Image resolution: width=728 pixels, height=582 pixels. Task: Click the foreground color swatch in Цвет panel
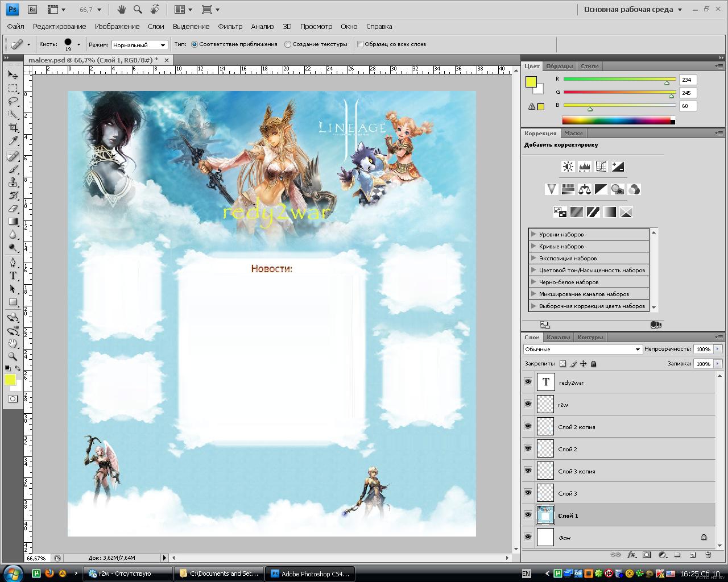(x=531, y=82)
